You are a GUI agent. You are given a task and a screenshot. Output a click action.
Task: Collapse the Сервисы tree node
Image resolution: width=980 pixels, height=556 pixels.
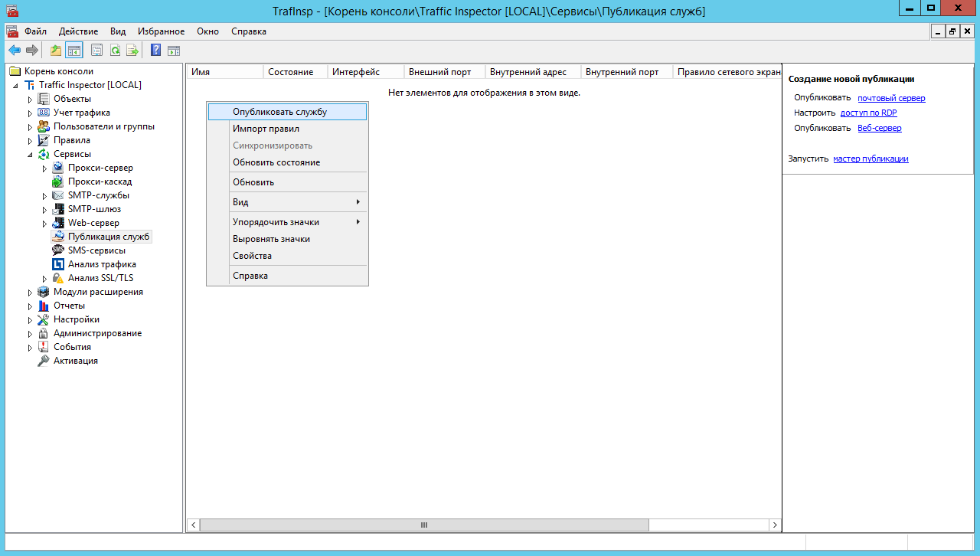click(x=31, y=154)
